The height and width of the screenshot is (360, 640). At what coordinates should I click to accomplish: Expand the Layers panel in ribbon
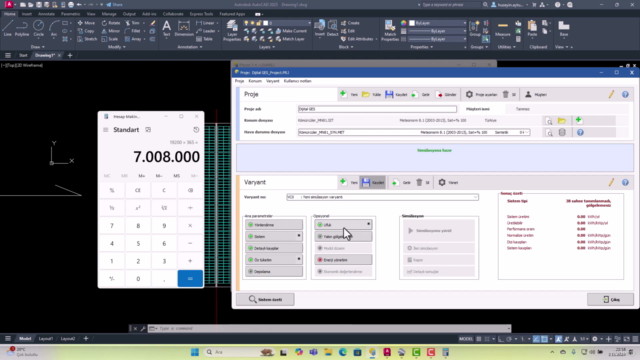click(267, 47)
